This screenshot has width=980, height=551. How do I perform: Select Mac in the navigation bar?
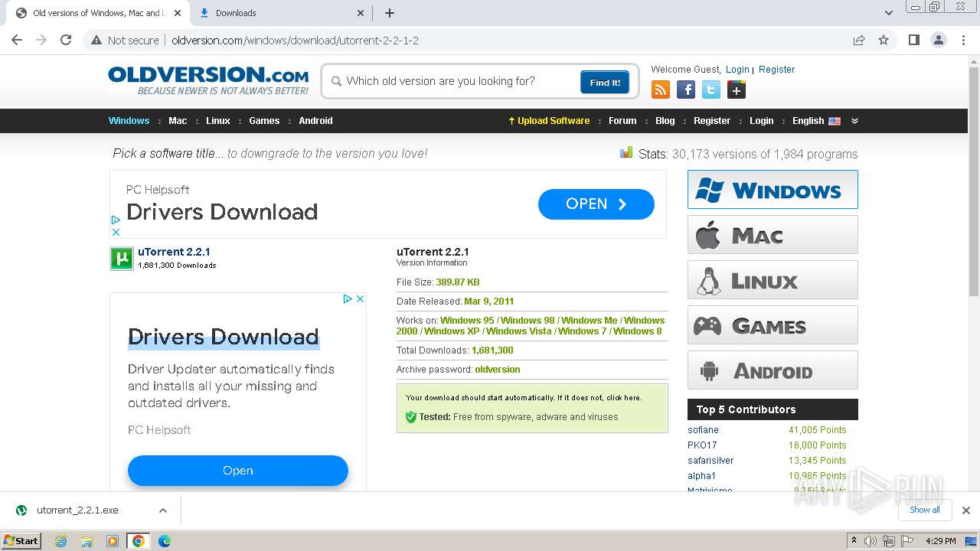pos(178,121)
